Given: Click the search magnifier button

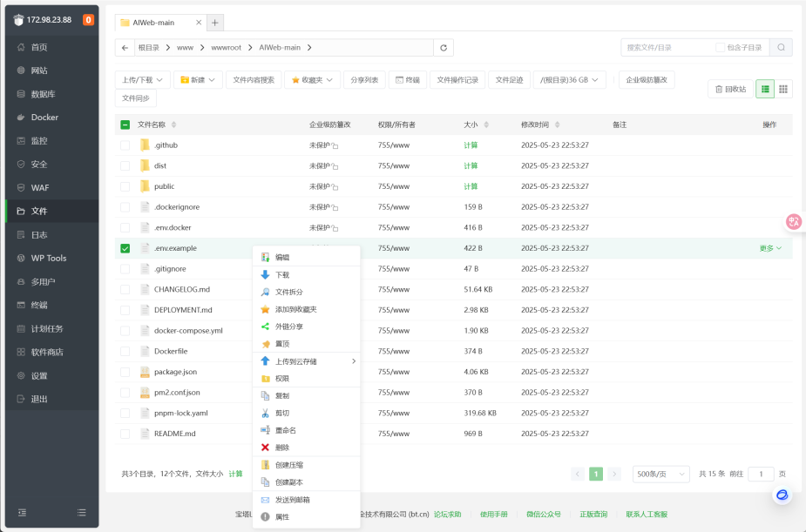Looking at the screenshot, I should point(781,48).
